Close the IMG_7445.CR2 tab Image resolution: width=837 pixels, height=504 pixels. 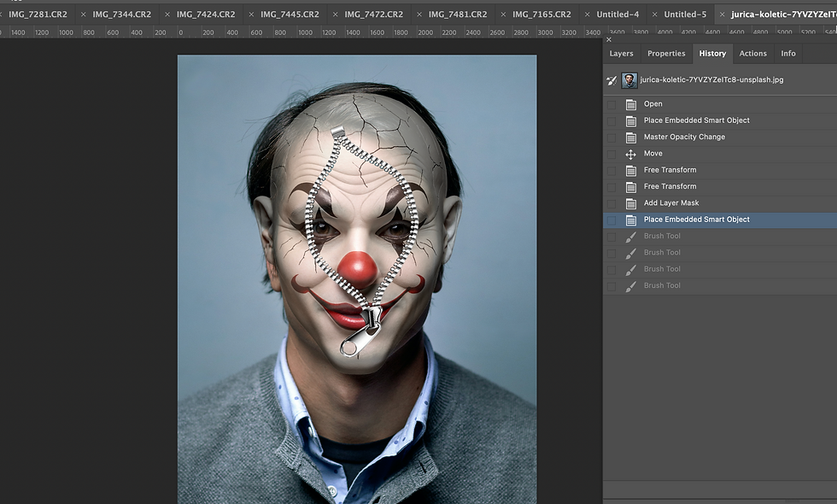point(251,15)
